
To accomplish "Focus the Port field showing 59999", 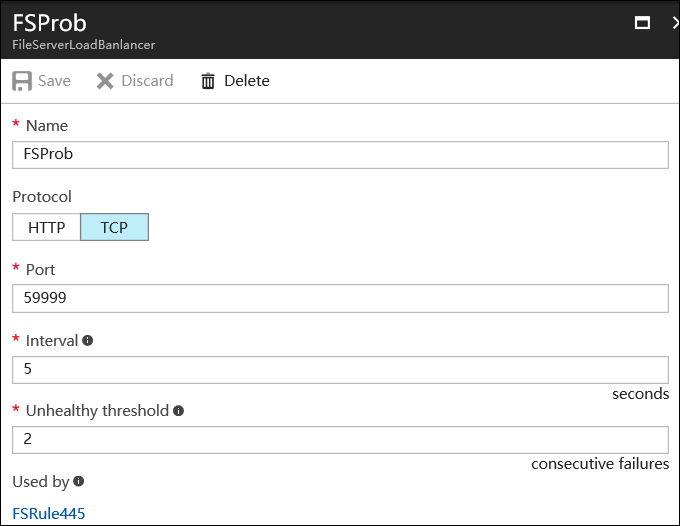I will click(x=340, y=298).
